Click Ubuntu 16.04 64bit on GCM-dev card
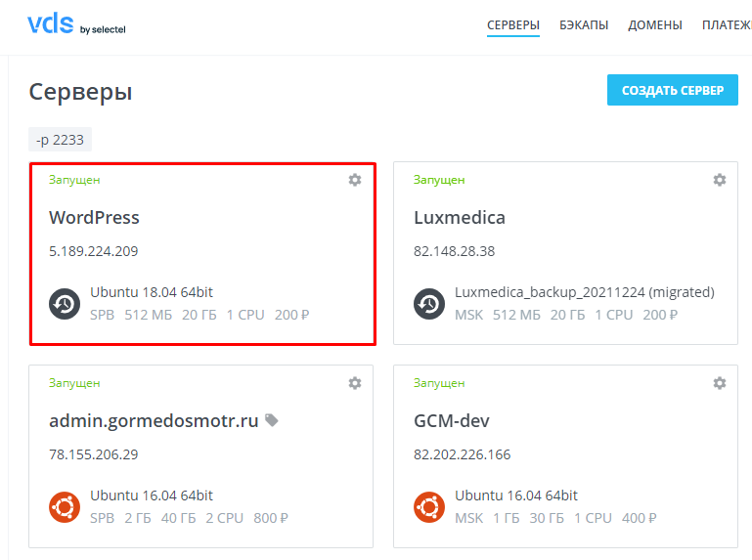752x560 pixels. pos(516,495)
